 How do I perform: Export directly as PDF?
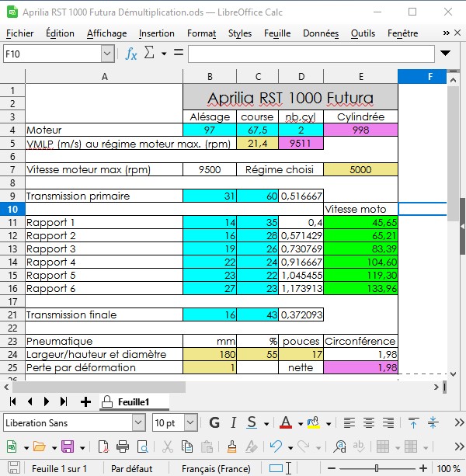click(103, 446)
